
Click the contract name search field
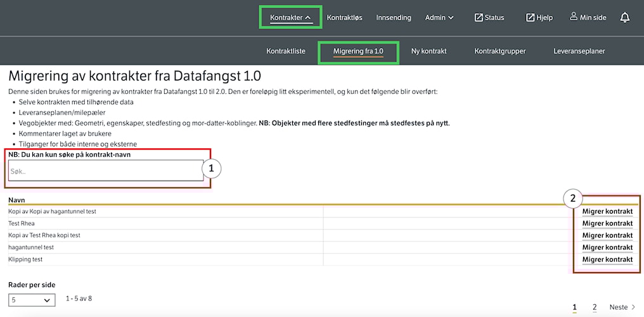point(106,171)
